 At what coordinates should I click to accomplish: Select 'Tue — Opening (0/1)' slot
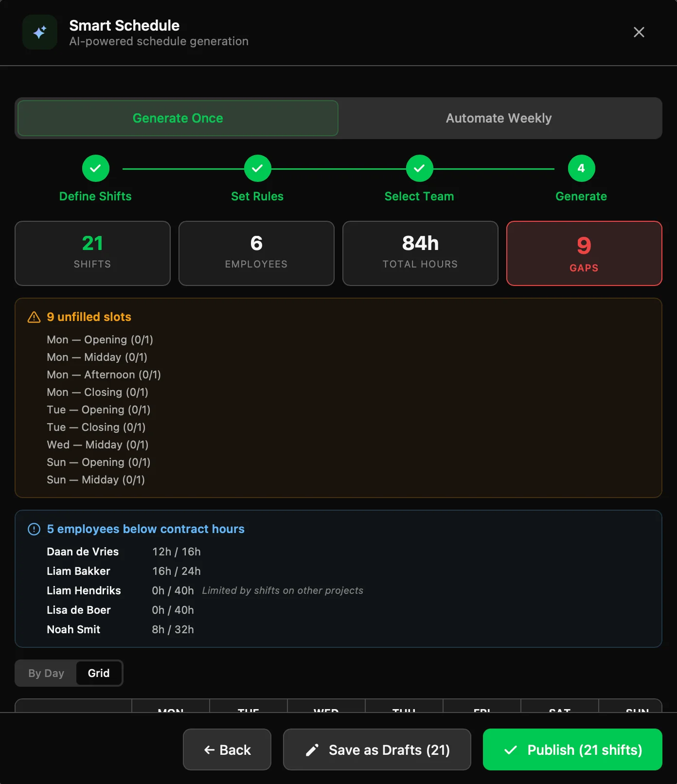98,410
